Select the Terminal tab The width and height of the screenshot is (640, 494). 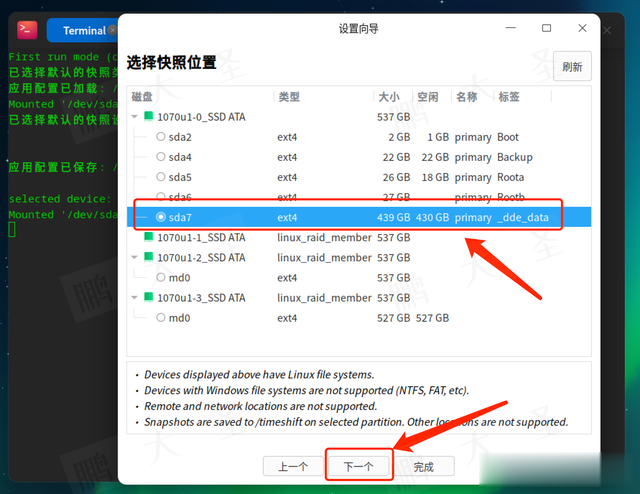click(83, 30)
